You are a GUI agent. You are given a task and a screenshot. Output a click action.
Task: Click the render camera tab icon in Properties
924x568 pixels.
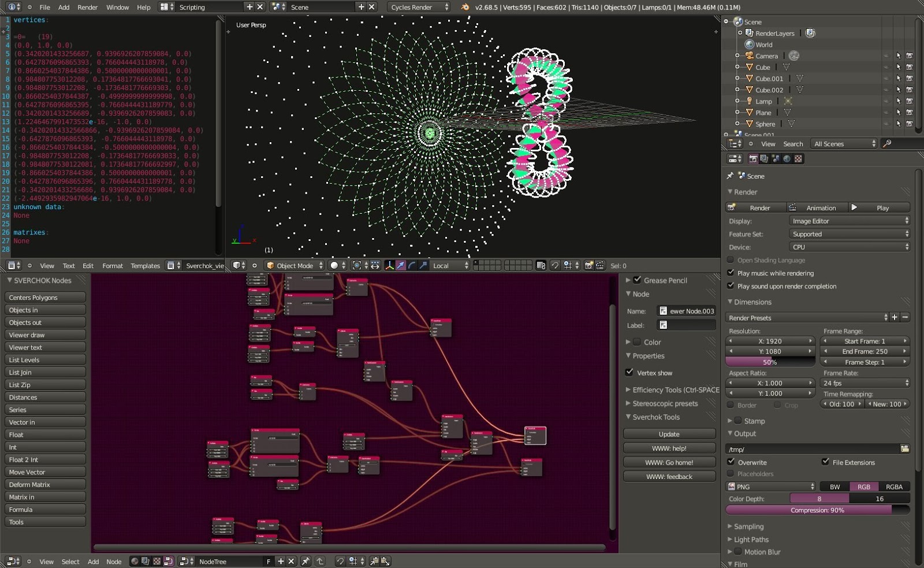pos(754,159)
